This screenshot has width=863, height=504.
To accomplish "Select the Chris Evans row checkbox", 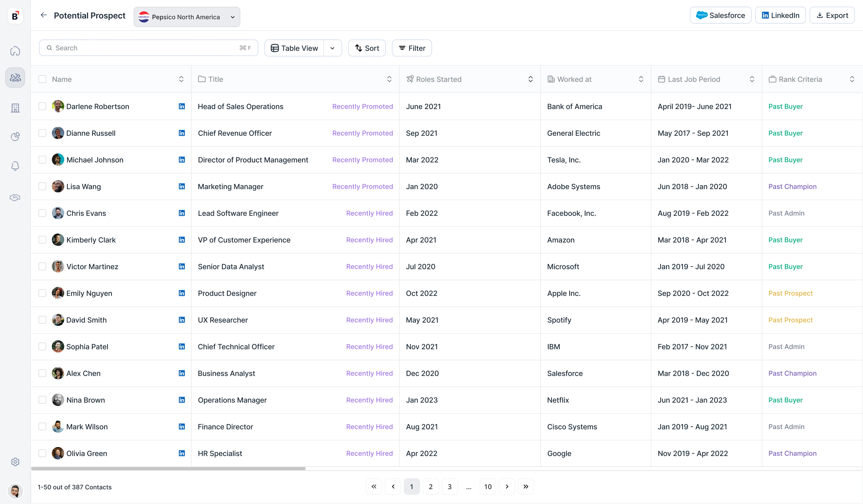I will tap(42, 213).
